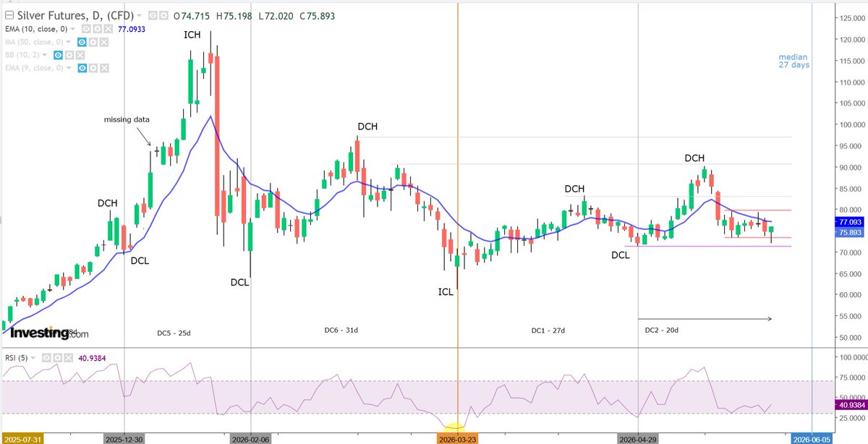Remove EMA (10, close, 0) indicator
The width and height of the screenshot is (868, 444).
tap(108, 30)
